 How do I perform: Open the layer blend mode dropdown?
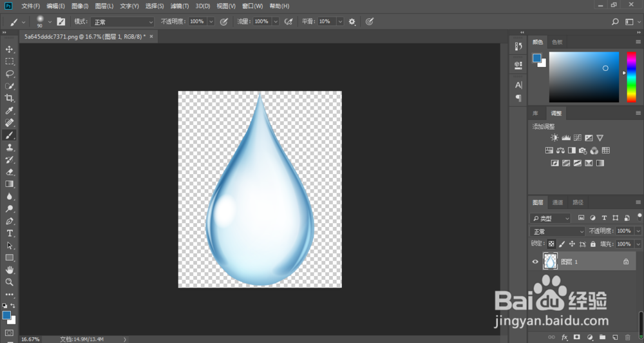click(557, 231)
